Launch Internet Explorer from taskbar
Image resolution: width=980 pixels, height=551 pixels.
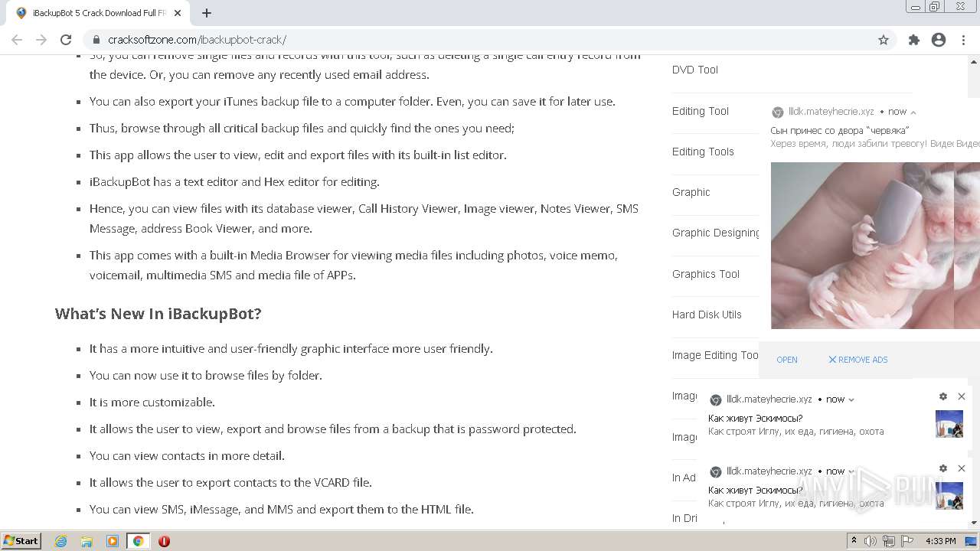point(61,541)
